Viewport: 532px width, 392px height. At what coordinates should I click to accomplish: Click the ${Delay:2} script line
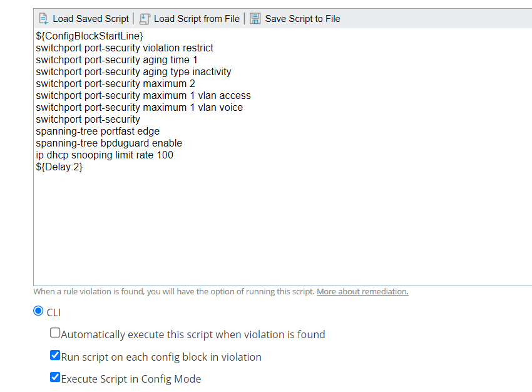coord(59,167)
